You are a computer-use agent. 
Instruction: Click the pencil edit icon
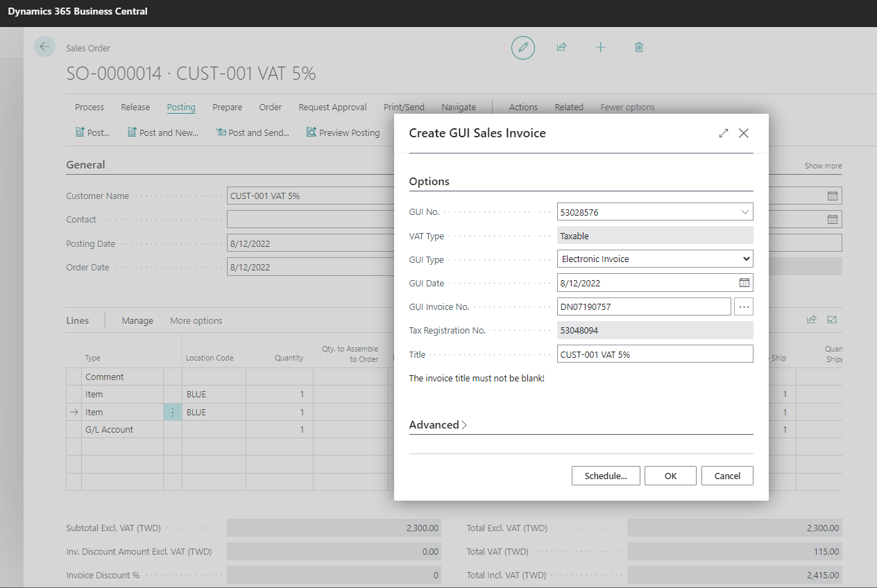pos(523,47)
